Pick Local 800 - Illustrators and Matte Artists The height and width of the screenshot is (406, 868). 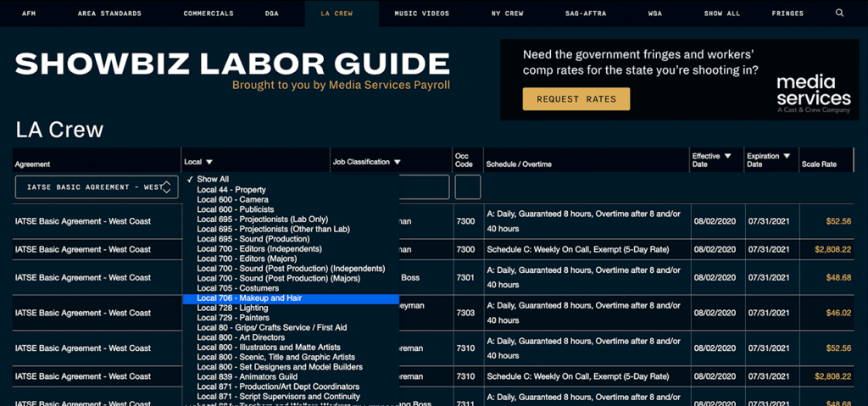291,348
